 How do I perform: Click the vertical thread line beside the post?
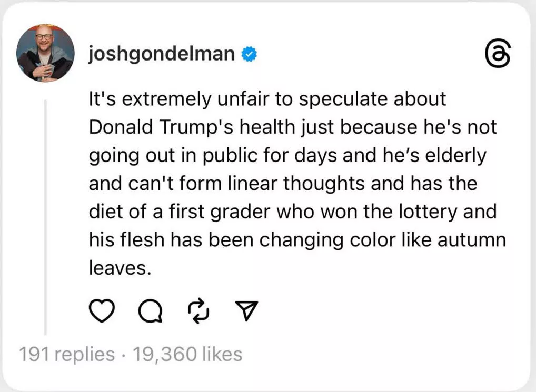[45, 217]
